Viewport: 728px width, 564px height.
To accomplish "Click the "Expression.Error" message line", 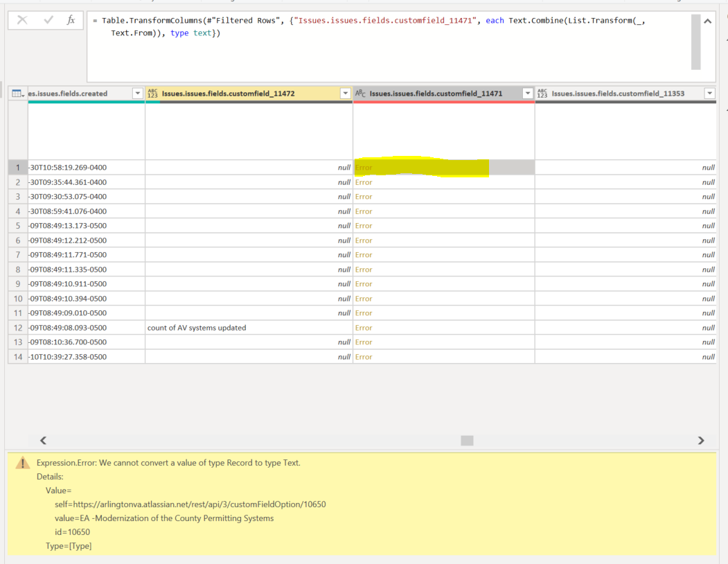I will click(168, 463).
